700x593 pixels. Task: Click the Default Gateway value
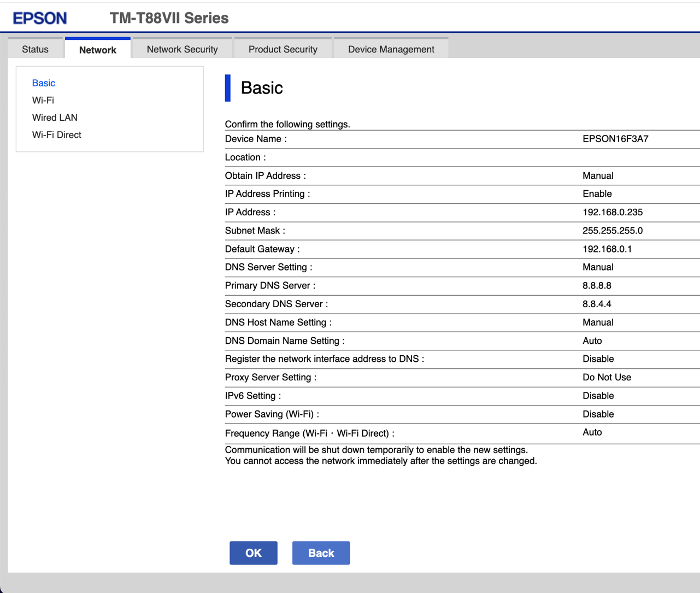(x=608, y=249)
